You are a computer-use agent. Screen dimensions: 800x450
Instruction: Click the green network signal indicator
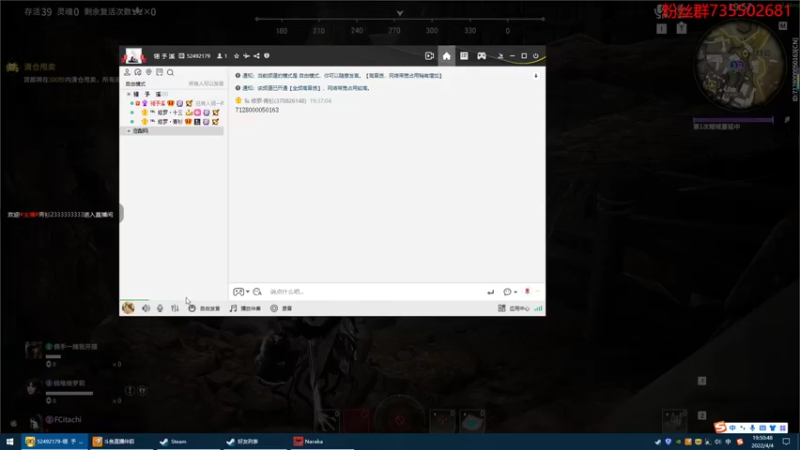point(538,308)
